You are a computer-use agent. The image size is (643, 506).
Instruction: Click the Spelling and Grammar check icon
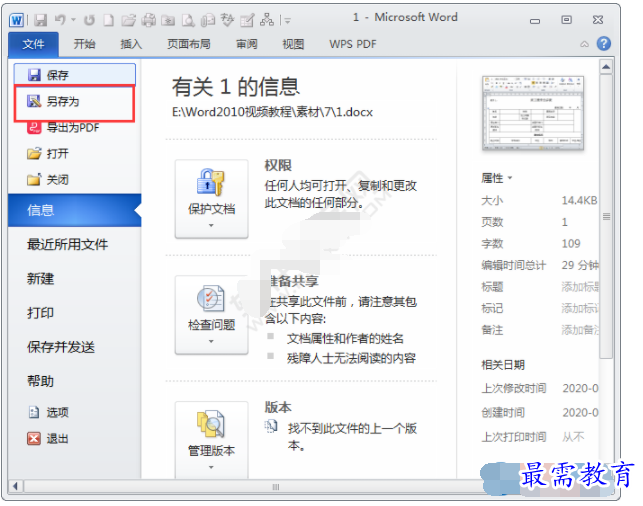click(227, 20)
